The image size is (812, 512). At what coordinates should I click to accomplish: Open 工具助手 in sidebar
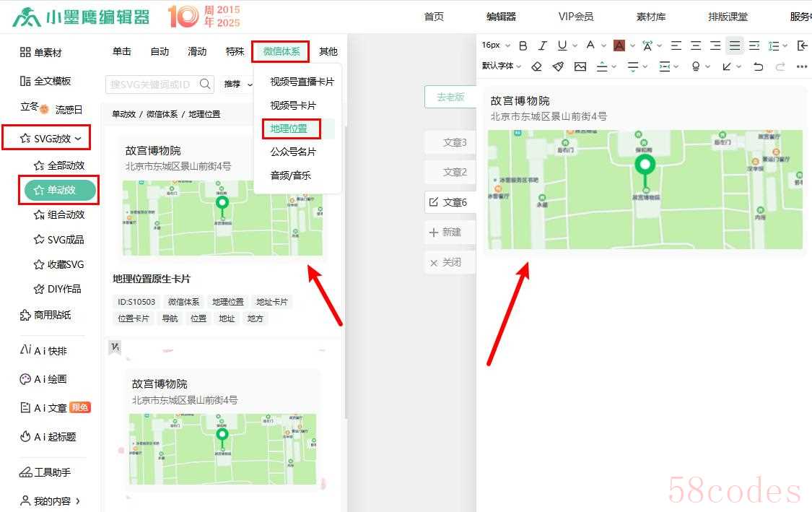(x=45, y=472)
